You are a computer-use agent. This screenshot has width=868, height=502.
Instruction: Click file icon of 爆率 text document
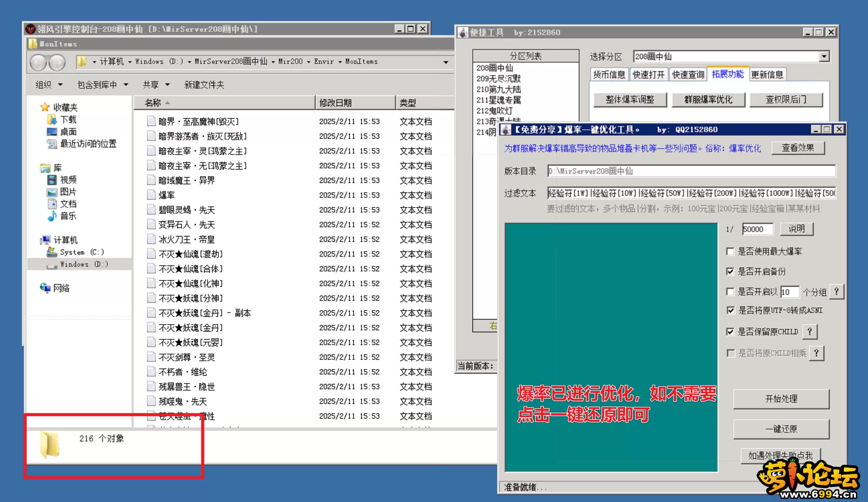point(151,195)
